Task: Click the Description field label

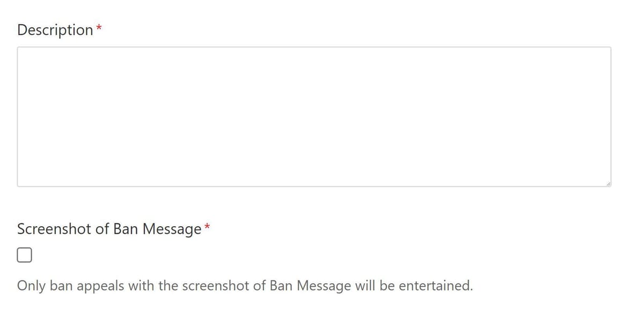Action: click(x=55, y=30)
